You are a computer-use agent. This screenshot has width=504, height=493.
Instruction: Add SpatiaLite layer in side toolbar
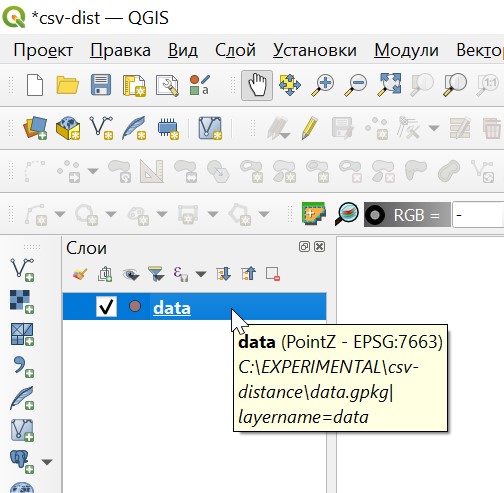[x=22, y=398]
